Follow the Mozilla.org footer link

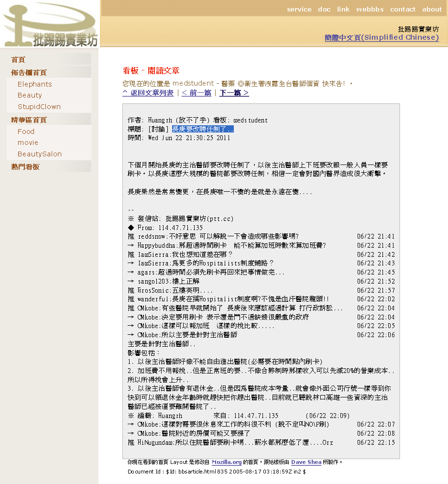(x=227, y=462)
